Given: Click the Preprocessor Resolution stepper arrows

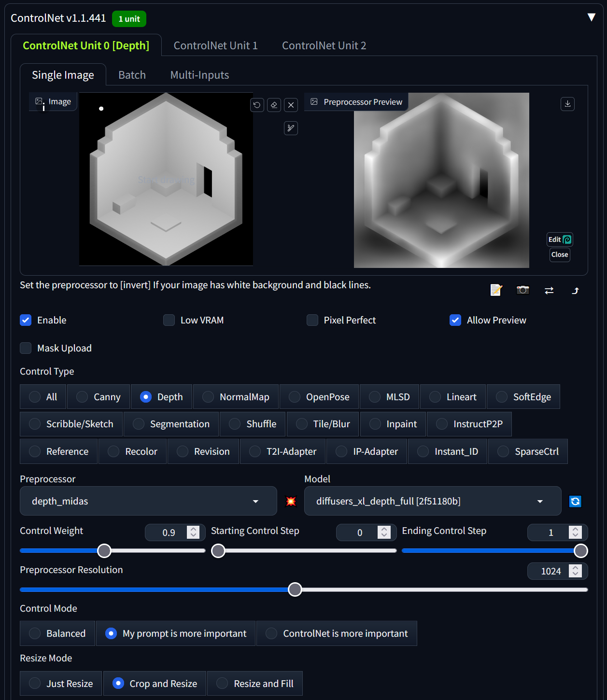Looking at the screenshot, I should click(x=575, y=571).
